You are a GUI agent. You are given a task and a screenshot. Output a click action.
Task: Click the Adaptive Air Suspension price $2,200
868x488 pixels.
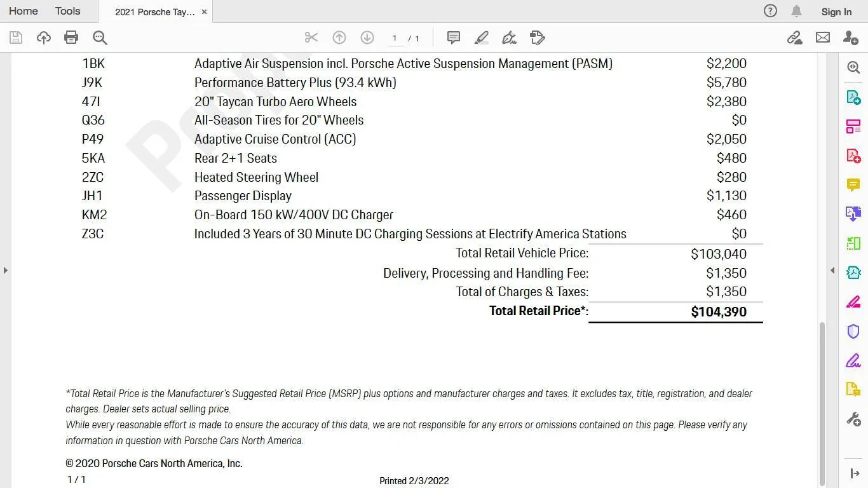726,64
